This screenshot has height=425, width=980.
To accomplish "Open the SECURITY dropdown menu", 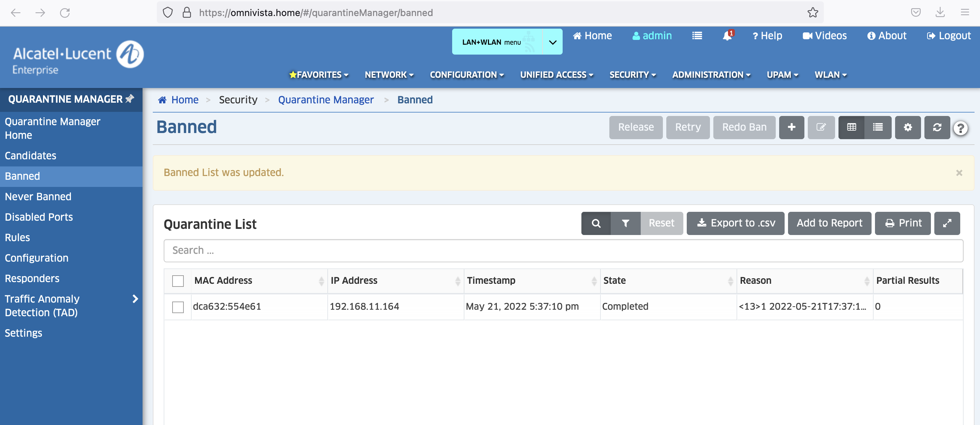I will [x=632, y=75].
